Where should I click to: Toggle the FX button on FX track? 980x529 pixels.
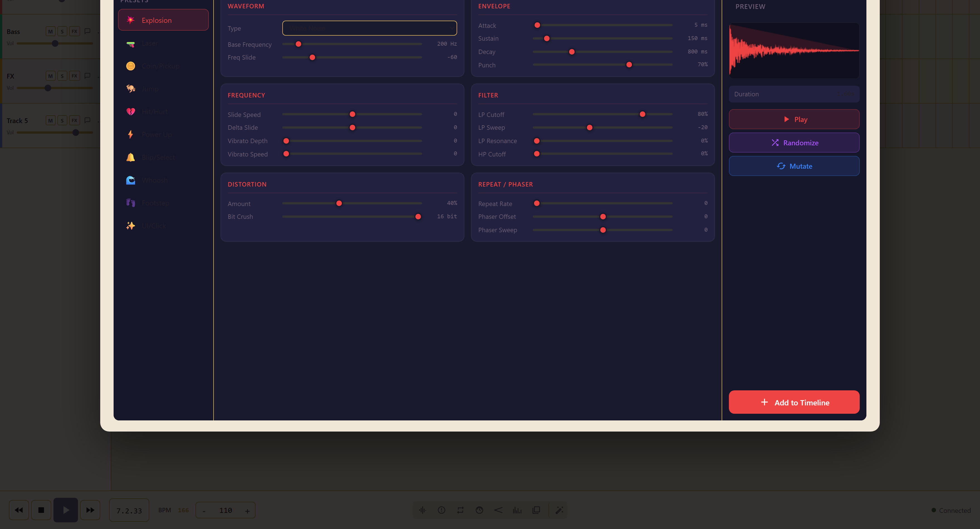[x=75, y=76]
